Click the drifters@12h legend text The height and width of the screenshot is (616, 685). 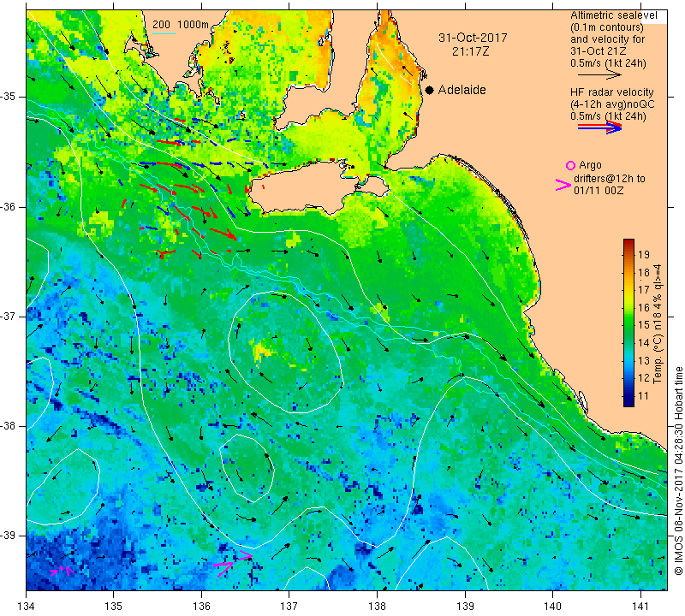(x=609, y=179)
